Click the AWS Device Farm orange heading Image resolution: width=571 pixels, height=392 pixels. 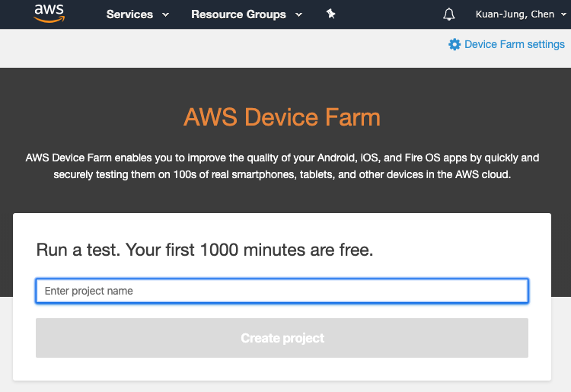click(x=282, y=118)
